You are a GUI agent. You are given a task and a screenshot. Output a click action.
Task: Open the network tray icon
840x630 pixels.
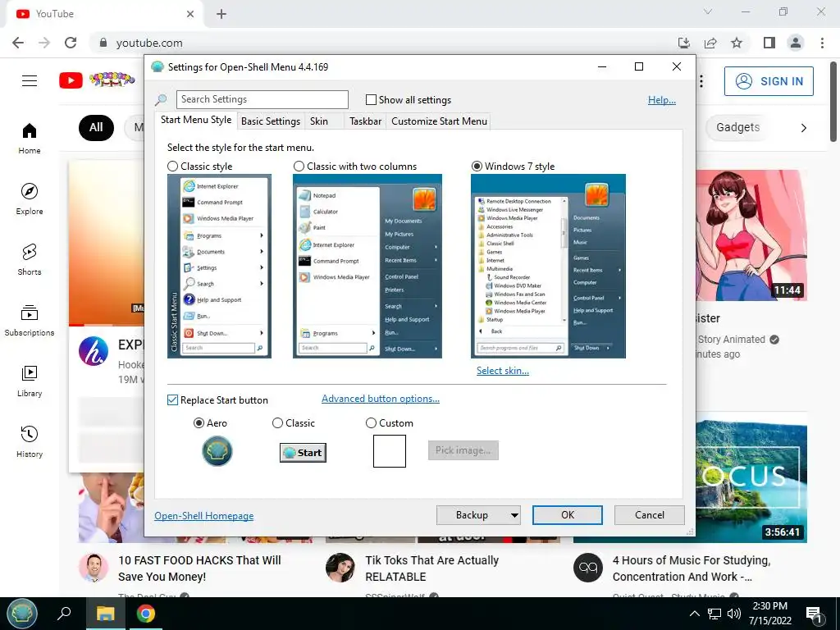click(x=714, y=614)
